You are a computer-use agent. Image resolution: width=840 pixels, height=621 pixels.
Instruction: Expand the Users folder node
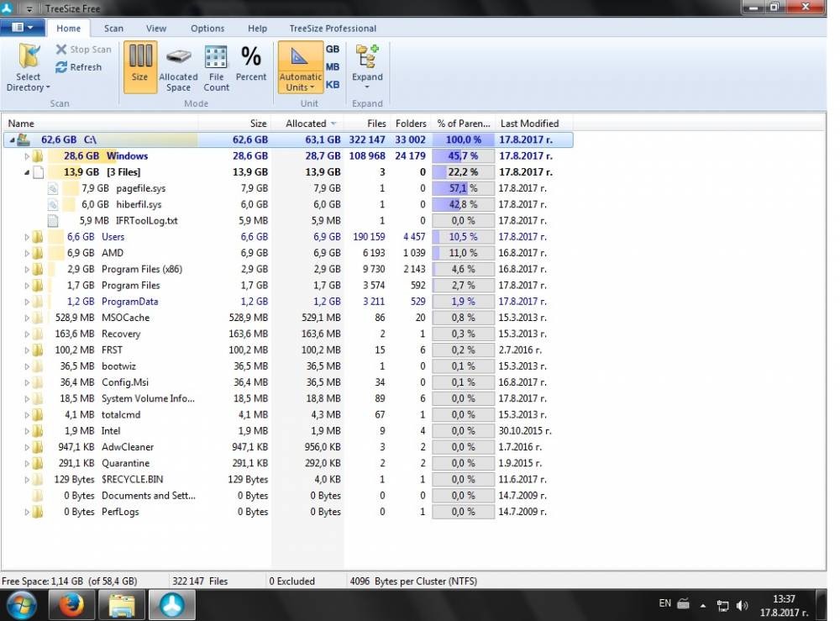pyautogui.click(x=27, y=237)
